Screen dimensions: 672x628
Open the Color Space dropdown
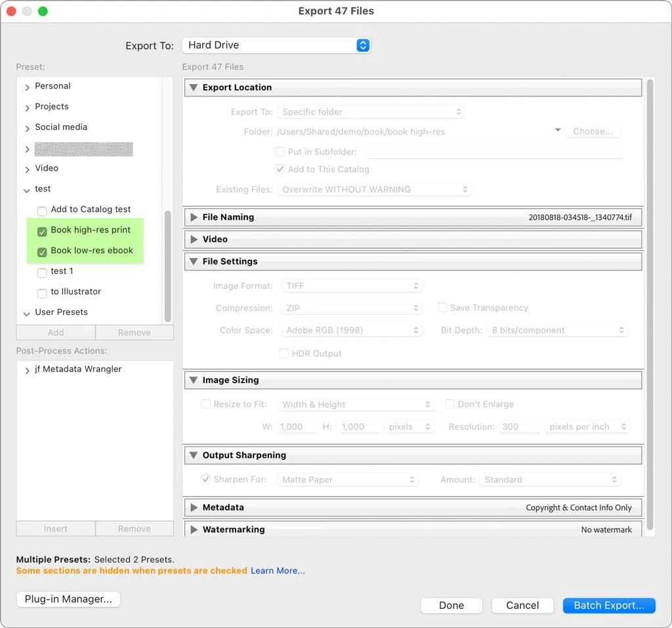352,330
